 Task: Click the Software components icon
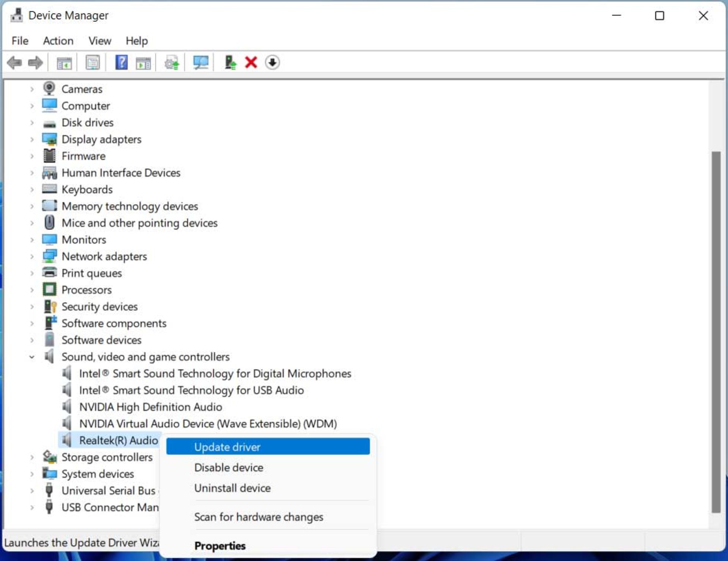tap(50, 323)
